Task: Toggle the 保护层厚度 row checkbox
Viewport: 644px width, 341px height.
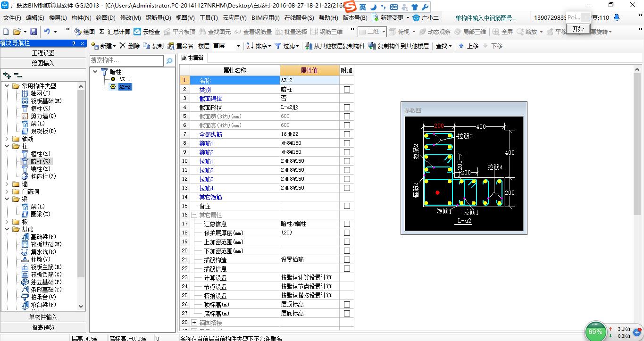Action: pos(347,233)
